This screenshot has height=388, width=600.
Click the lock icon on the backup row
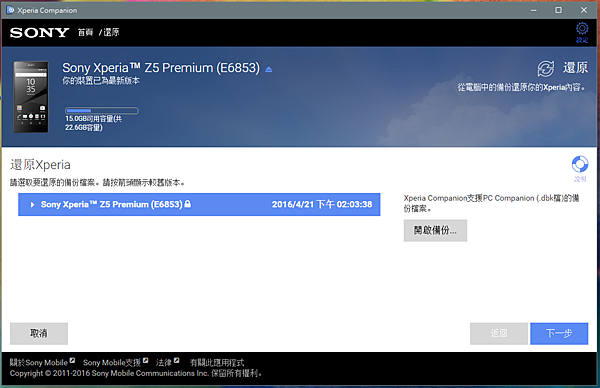pyautogui.click(x=188, y=204)
